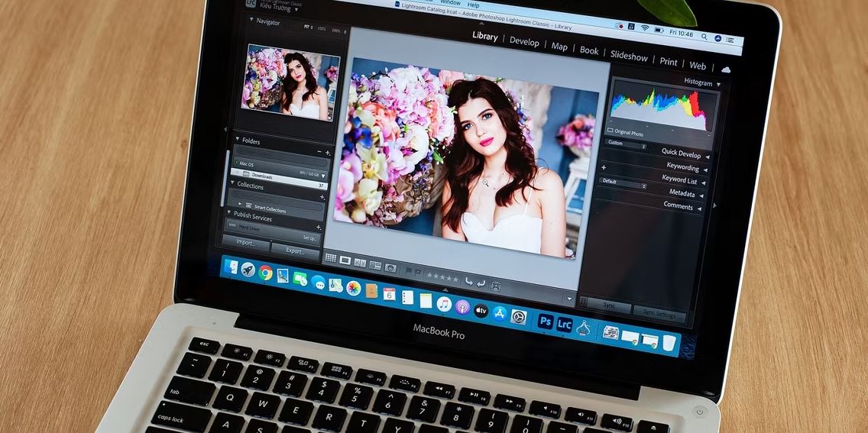Viewport: 868px width, 433px height.
Task: Add a folder with Folders plus icon
Action: click(328, 153)
